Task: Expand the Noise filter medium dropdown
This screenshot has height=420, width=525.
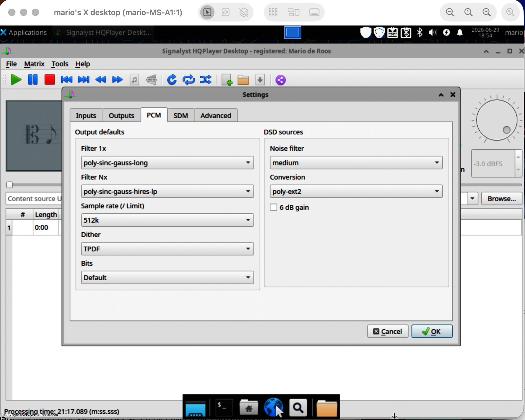Action: click(x=356, y=163)
